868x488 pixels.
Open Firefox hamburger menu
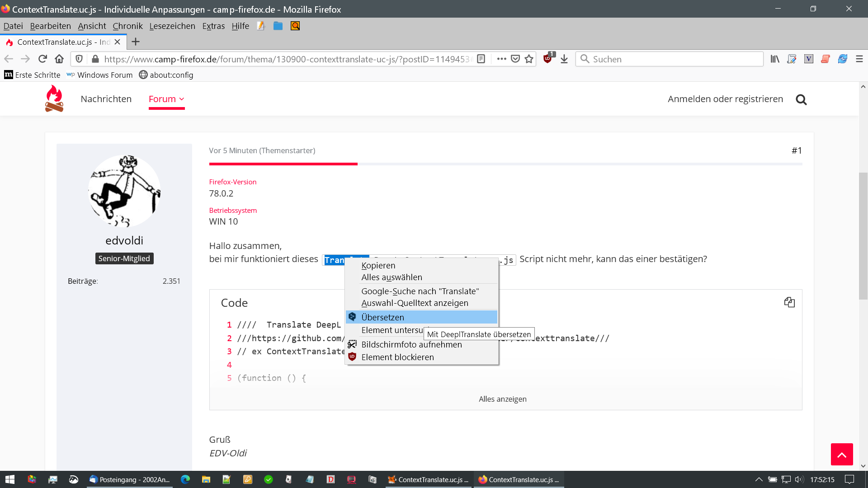[859, 59]
